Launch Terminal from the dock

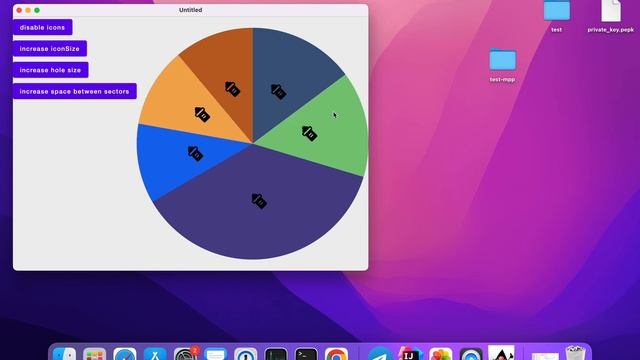[x=306, y=354]
